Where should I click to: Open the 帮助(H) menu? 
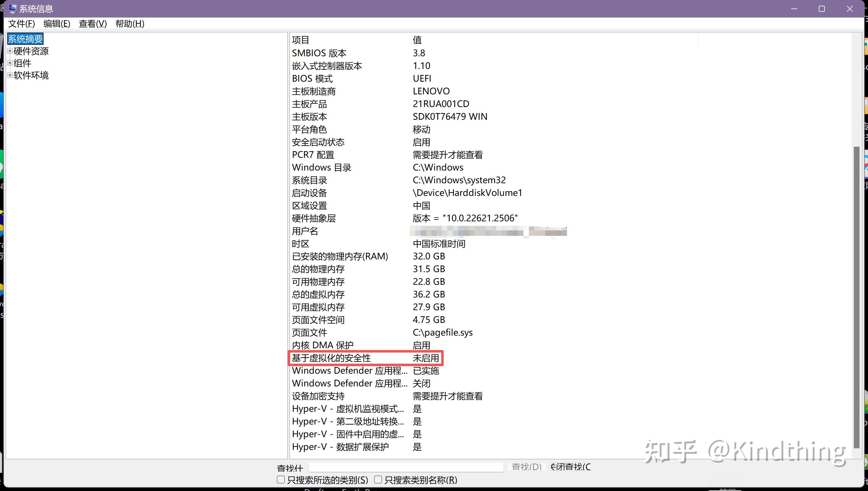coord(129,24)
